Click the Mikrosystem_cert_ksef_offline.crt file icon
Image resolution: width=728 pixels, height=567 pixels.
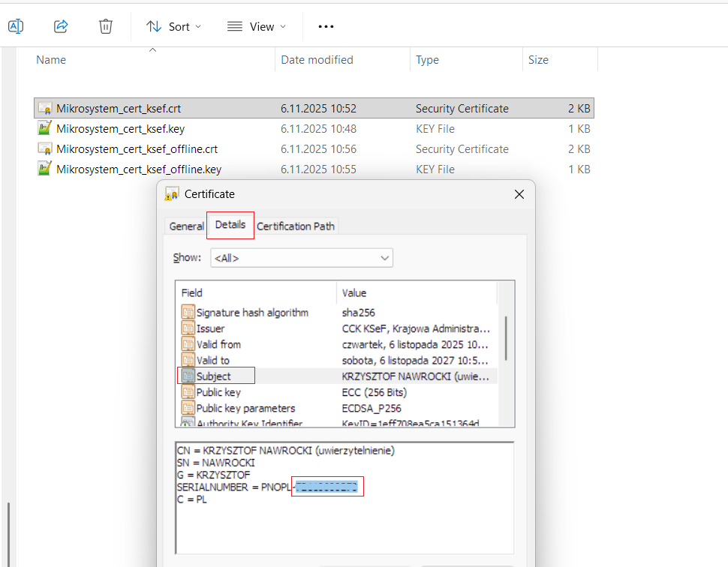tap(45, 149)
